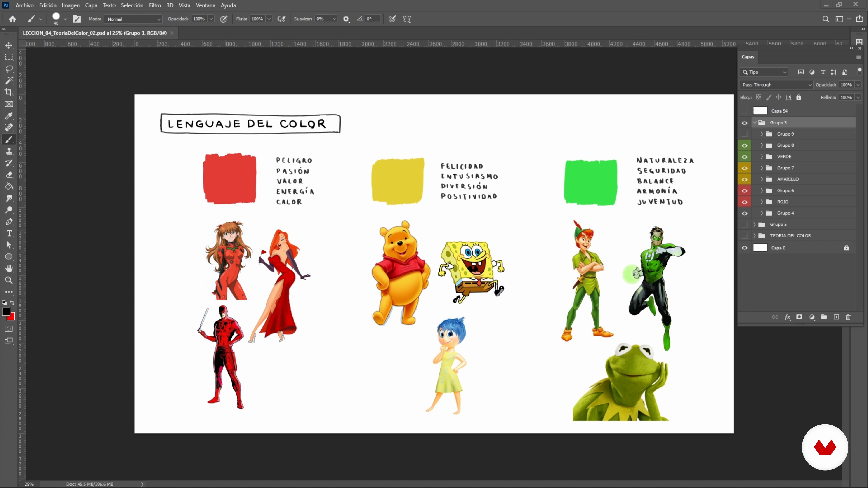868x488 pixels.
Task: Select the History Brush tool
Action: [9, 163]
